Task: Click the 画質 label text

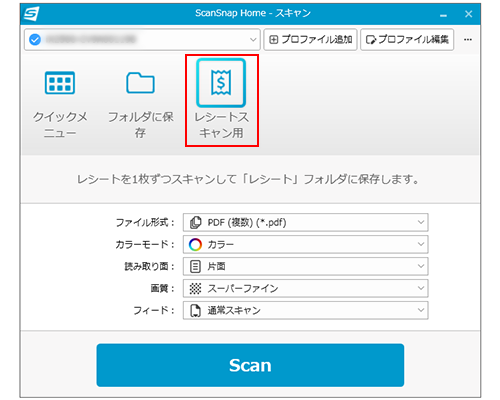Action: 162,288
